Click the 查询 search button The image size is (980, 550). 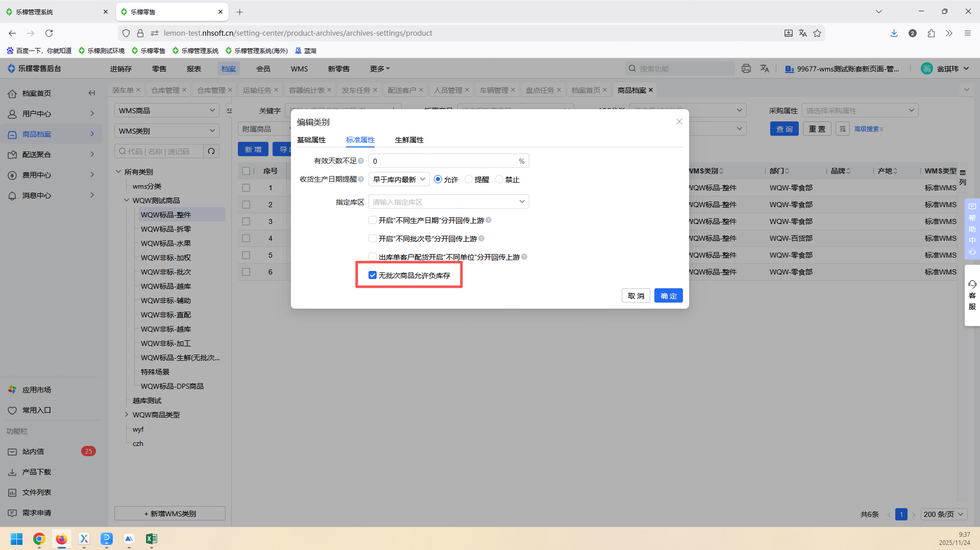tap(785, 129)
